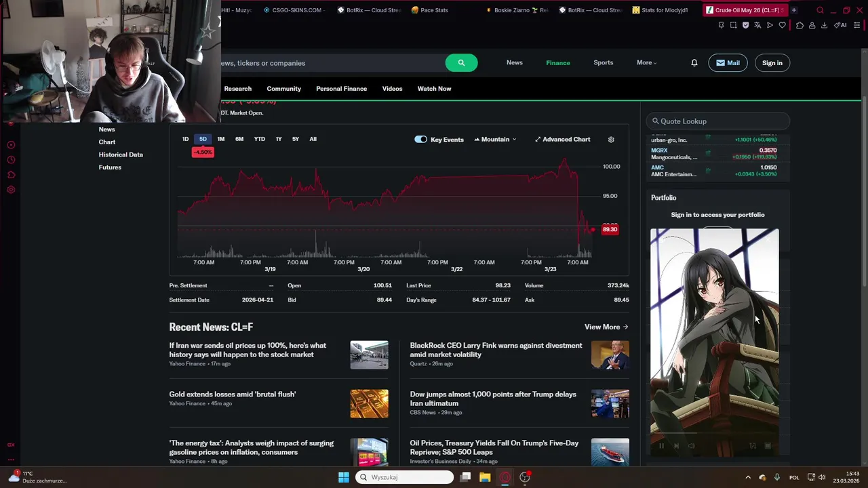The image size is (868, 488).
Task: Open Windows Start menu
Action: point(344,477)
